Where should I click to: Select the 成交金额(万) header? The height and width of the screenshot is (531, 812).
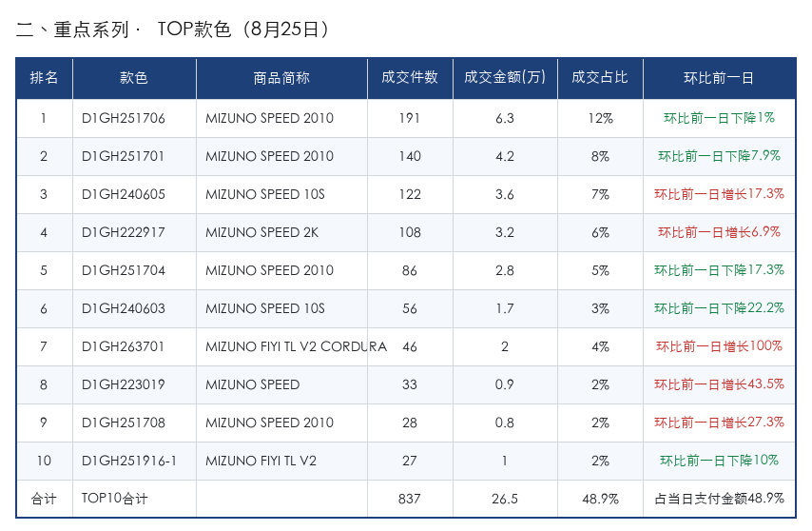[505, 78]
